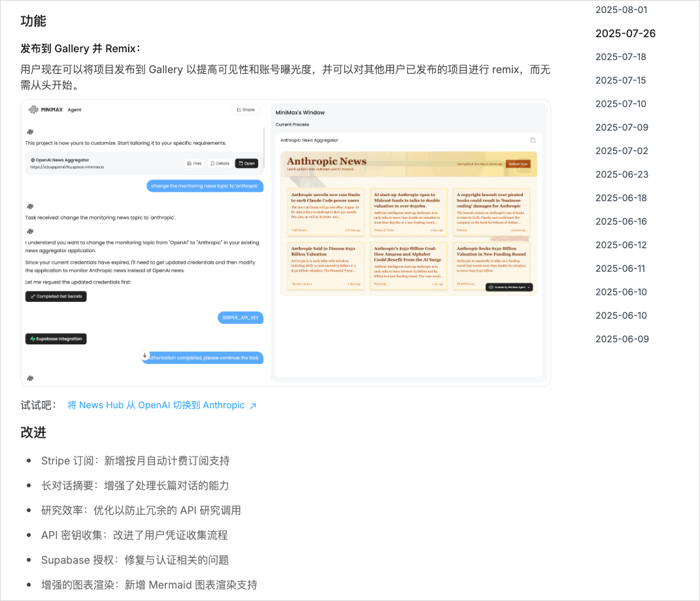Click the SERPER_API_KEY chip
The width and height of the screenshot is (700, 601).
click(241, 317)
